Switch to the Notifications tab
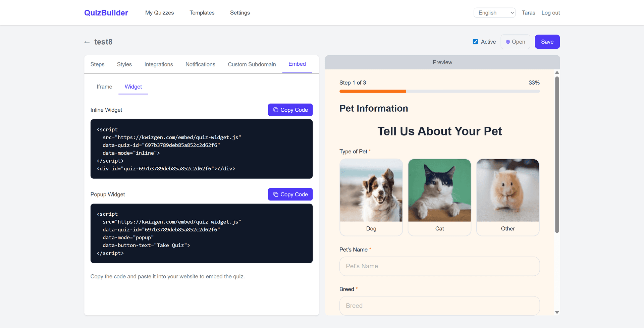The width and height of the screenshot is (644, 328). (x=200, y=64)
